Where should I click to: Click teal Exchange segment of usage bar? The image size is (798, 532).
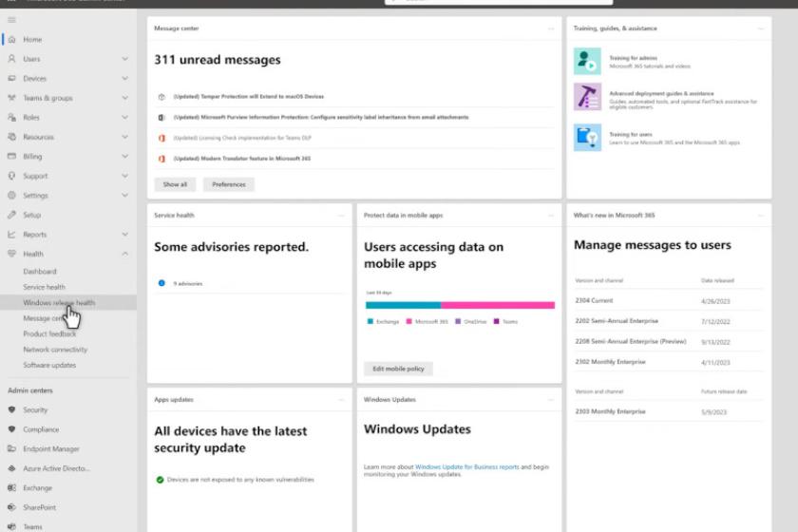coord(403,305)
